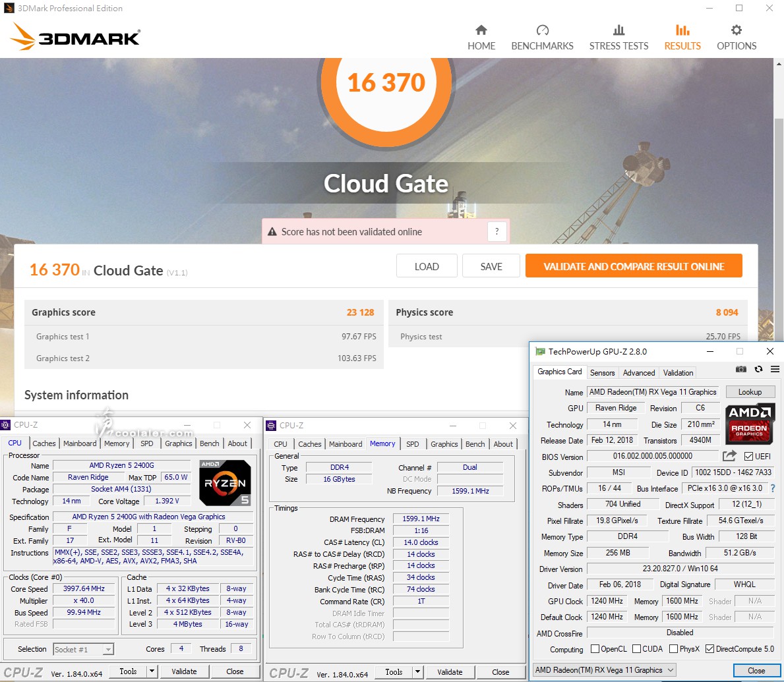
Task: Toggle the OpenCL checkbox
Action: click(x=595, y=648)
